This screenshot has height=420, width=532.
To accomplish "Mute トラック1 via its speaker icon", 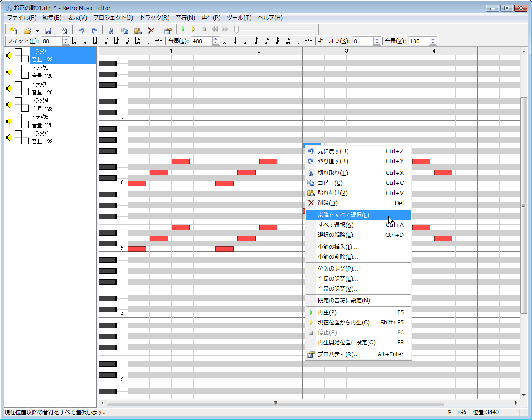I will click(x=9, y=55).
